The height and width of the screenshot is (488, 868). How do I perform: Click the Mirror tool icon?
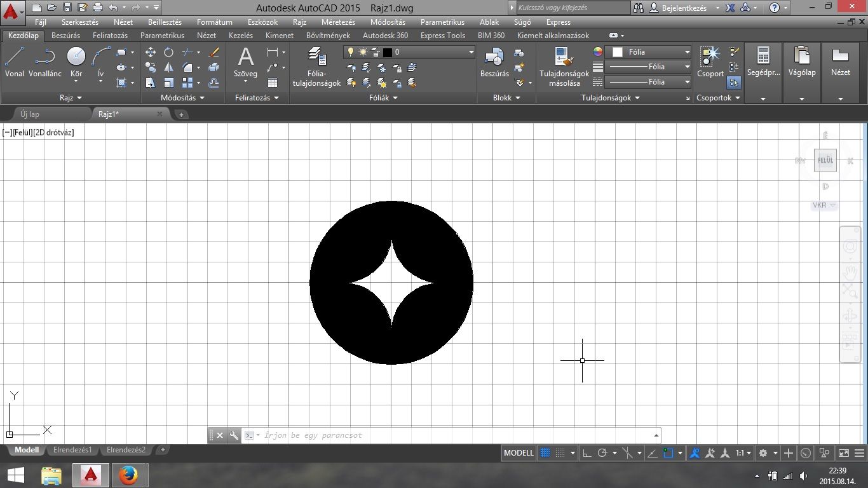click(x=168, y=67)
